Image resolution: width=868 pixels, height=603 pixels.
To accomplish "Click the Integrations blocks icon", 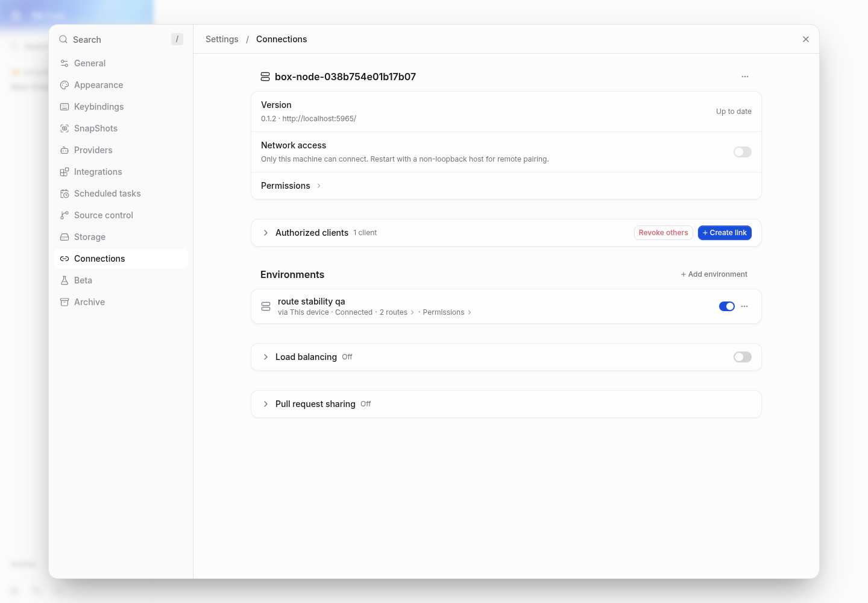I will (64, 172).
